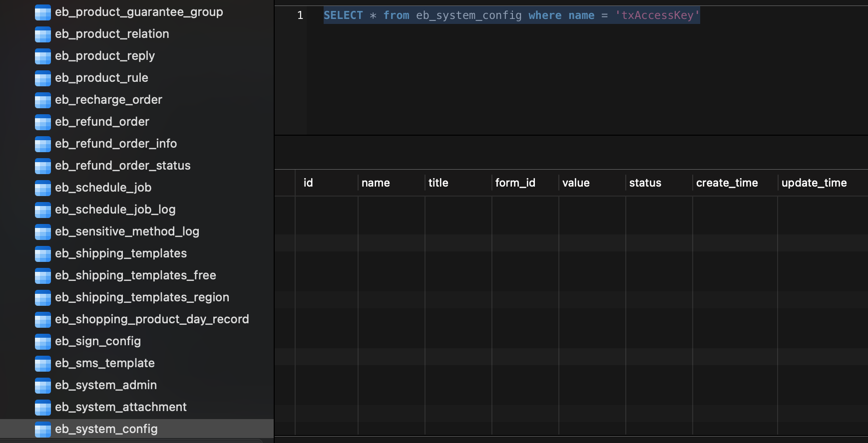
Task: Sort results by id column header
Action: point(308,183)
